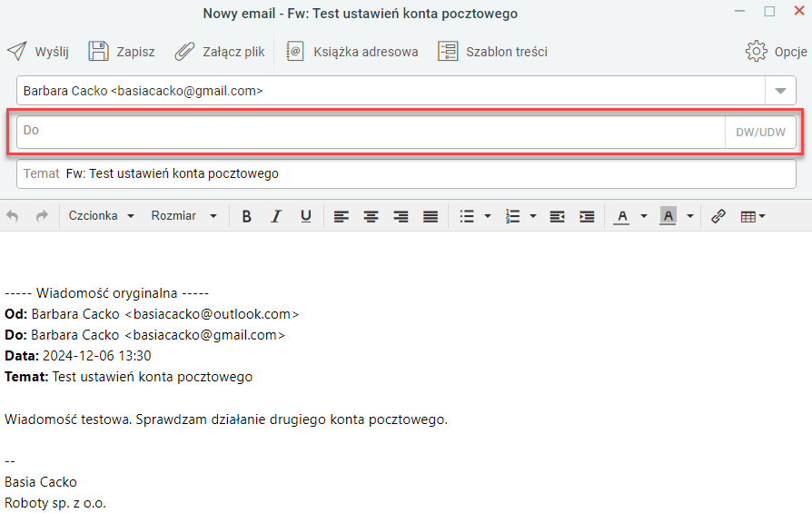Toggle italic formatting

pos(276,216)
